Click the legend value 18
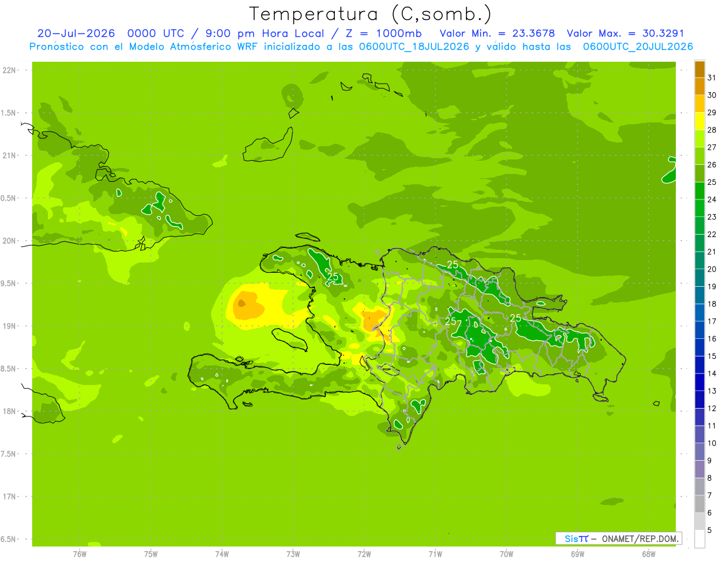The width and height of the screenshot is (728, 562). click(712, 304)
